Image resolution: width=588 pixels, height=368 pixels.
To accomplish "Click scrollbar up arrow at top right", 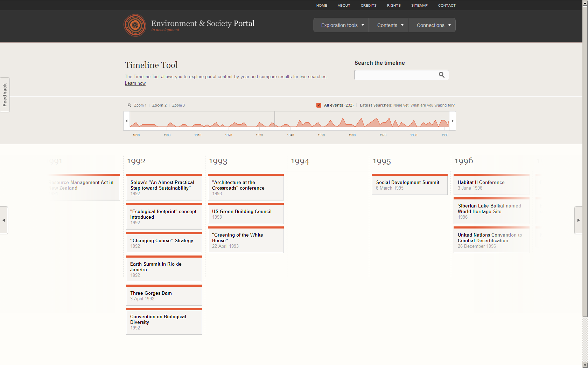I will coord(585,3).
